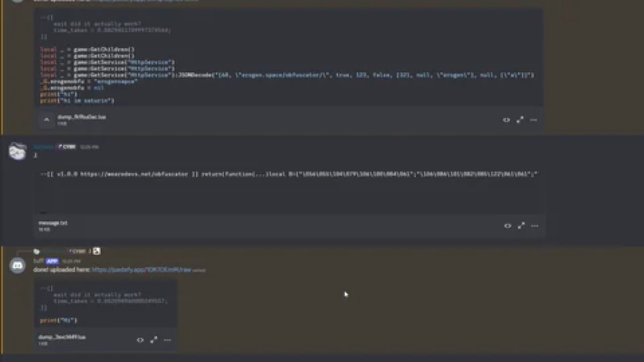Click the tuff bot's avatar
The height and width of the screenshot is (362, 644).
[x=17, y=265]
